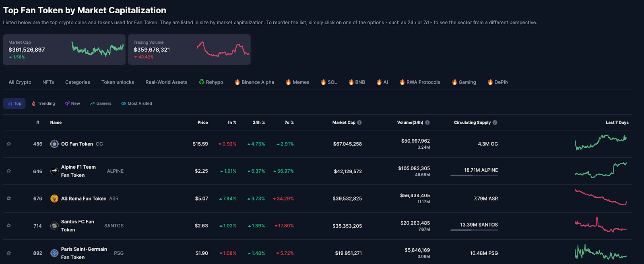The width and height of the screenshot is (644, 264).
Task: Click the OG Fan Token logo icon
Action: point(54,144)
